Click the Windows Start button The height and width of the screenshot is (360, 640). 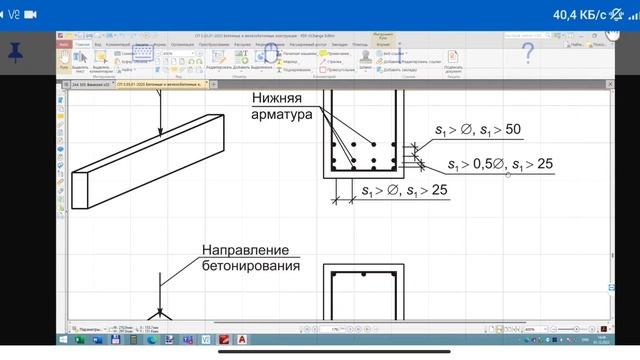point(63,340)
